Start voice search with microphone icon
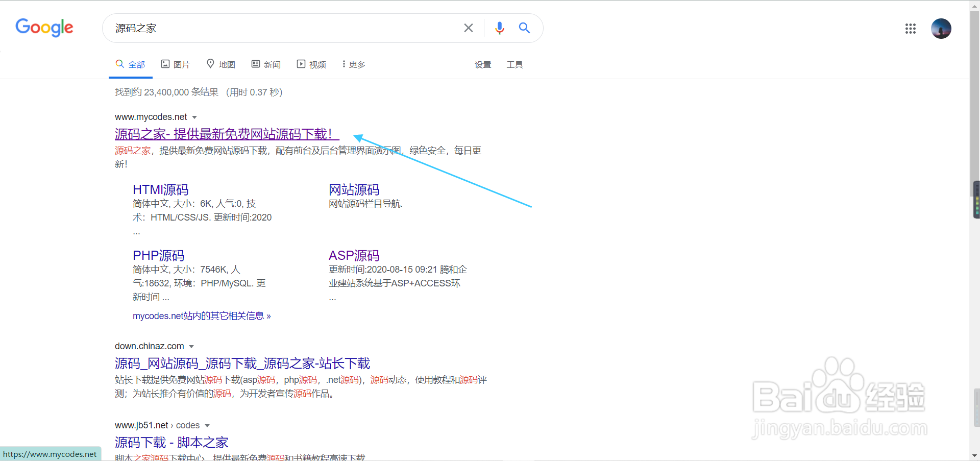 tap(499, 28)
